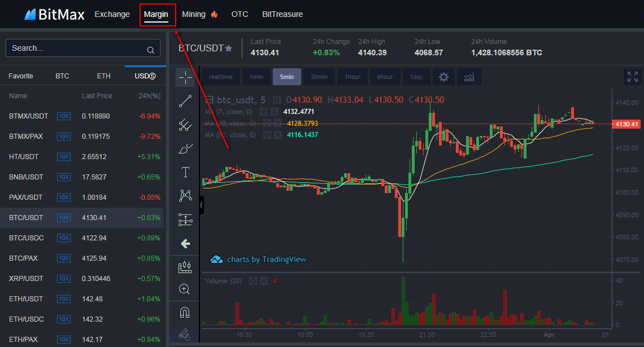Remove the MA (90, close, 0) indicator
The width and height of the screenshot is (644, 347).
[278, 134]
